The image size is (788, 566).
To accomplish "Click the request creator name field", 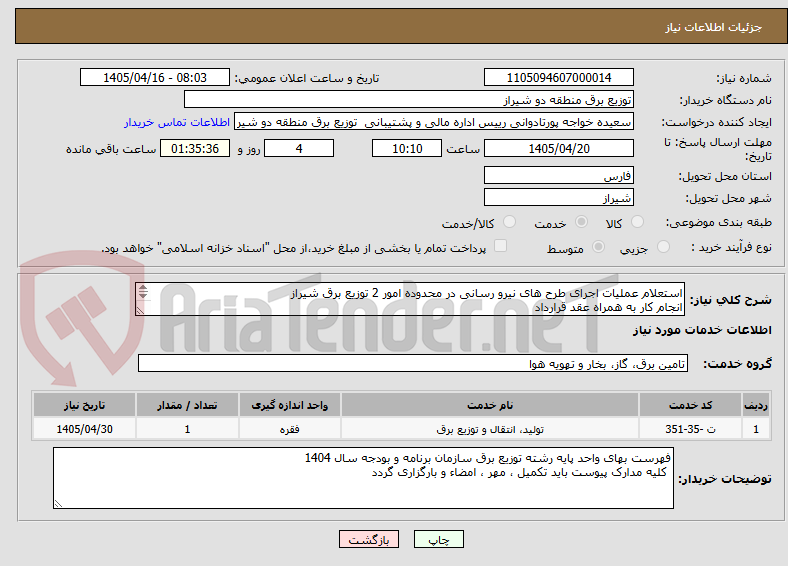I will [x=434, y=122].
